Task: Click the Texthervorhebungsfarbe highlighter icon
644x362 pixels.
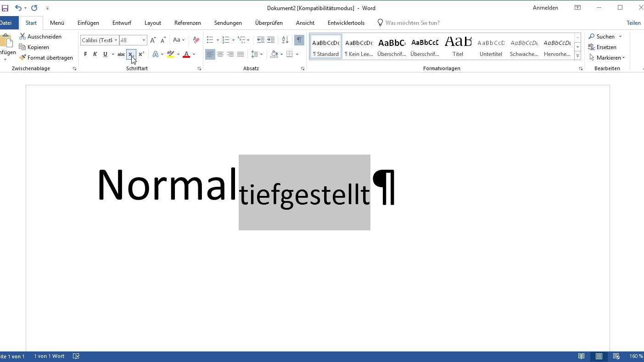Action: [x=170, y=54]
